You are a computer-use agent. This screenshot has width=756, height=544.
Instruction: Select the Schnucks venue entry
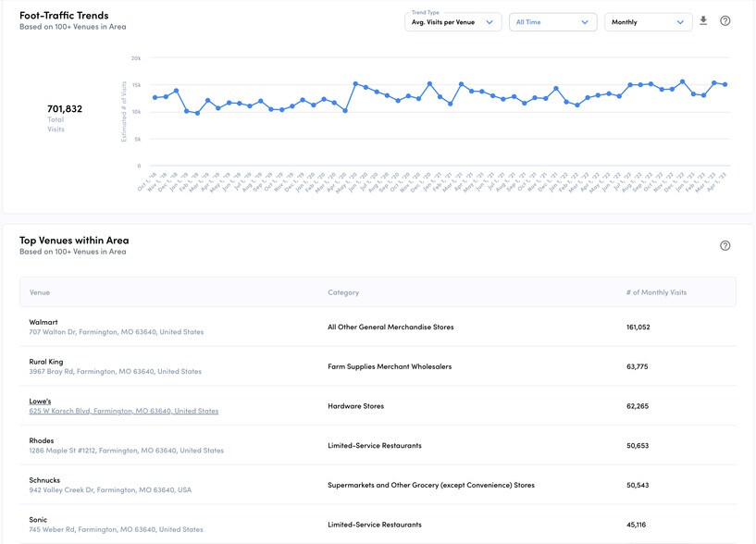point(44,480)
